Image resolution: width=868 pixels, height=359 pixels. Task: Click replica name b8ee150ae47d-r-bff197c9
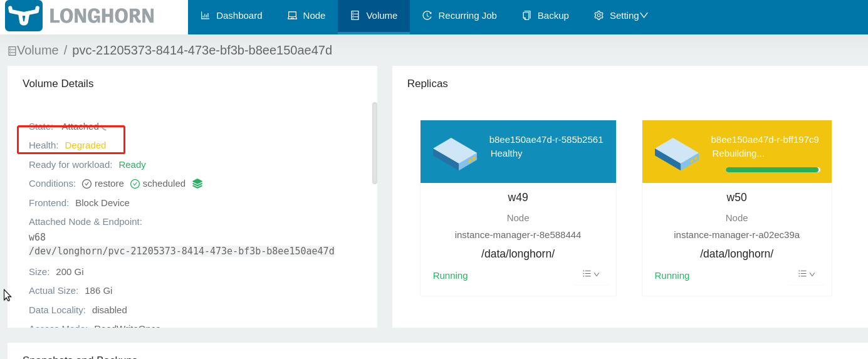(765, 140)
